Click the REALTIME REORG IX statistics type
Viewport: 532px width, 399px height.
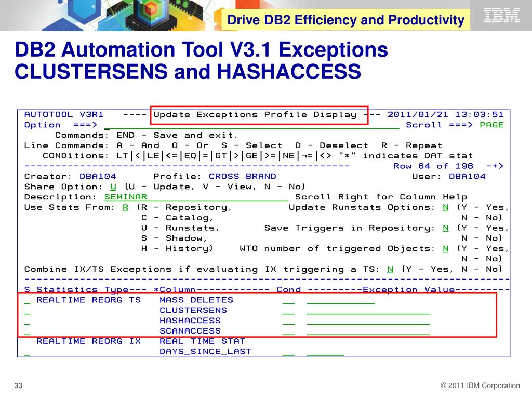88,341
